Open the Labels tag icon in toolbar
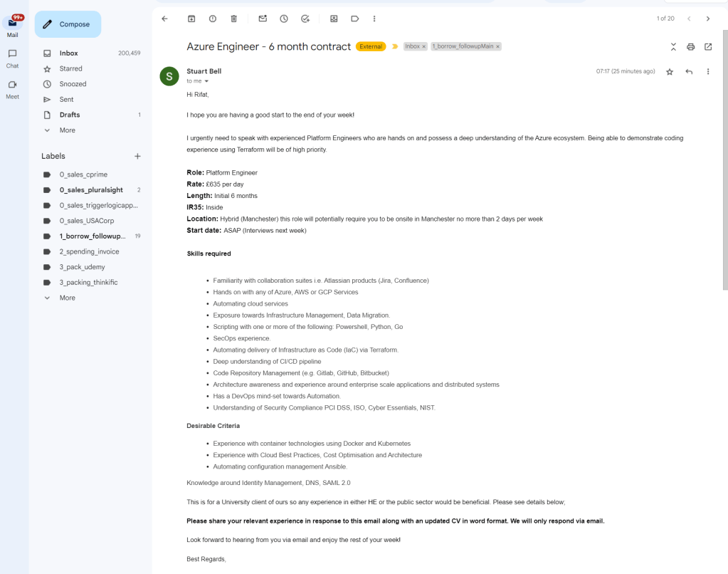Screen dimensions: 728x574 tap(354, 19)
